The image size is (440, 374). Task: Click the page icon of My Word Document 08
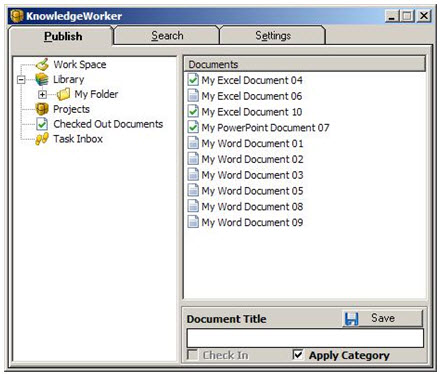(x=193, y=206)
